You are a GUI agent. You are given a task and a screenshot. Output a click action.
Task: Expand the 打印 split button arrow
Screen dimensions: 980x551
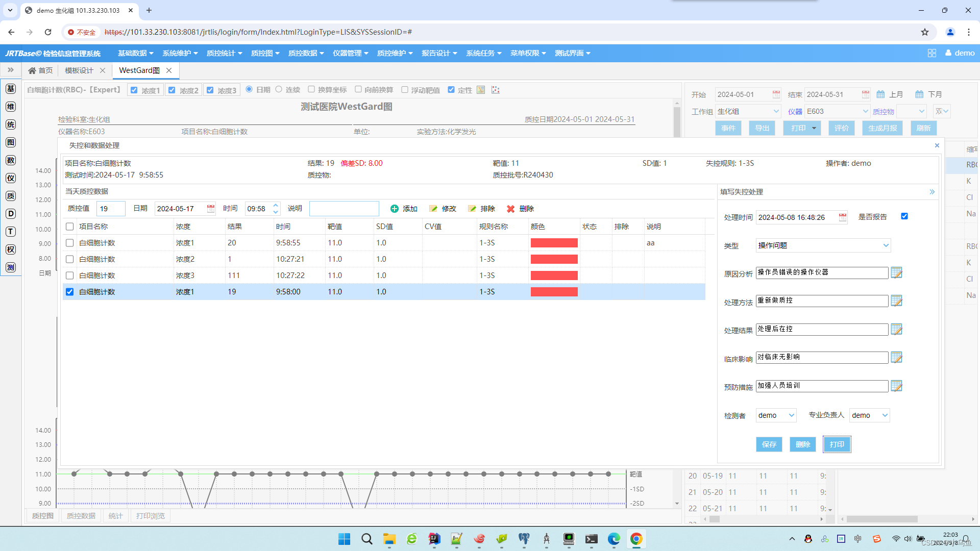click(x=814, y=128)
